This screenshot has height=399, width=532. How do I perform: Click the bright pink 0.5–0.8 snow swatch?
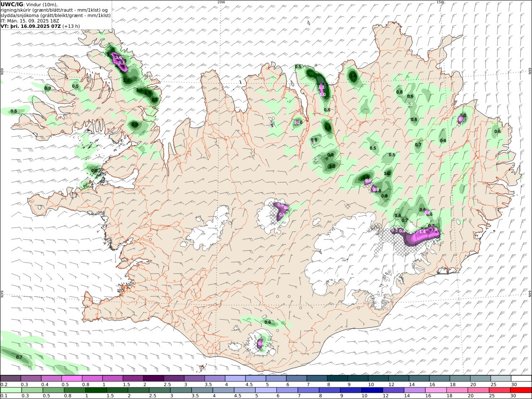pyautogui.click(x=71, y=379)
